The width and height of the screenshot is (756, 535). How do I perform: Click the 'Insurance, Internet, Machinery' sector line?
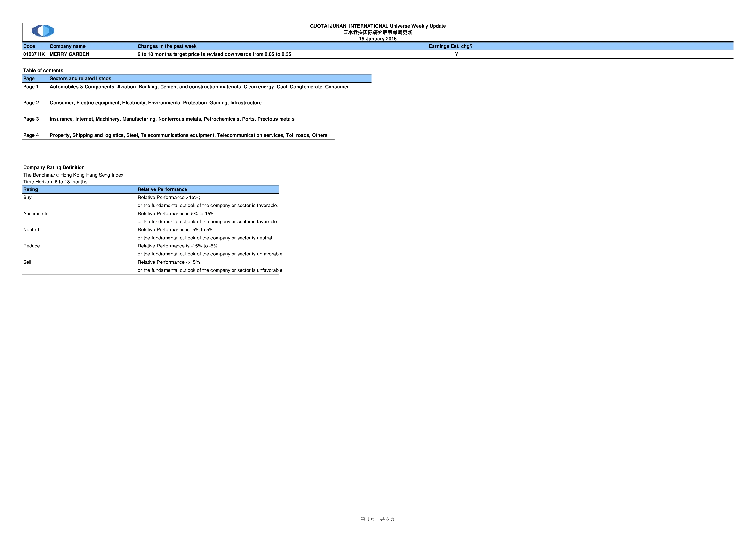click(x=172, y=119)
